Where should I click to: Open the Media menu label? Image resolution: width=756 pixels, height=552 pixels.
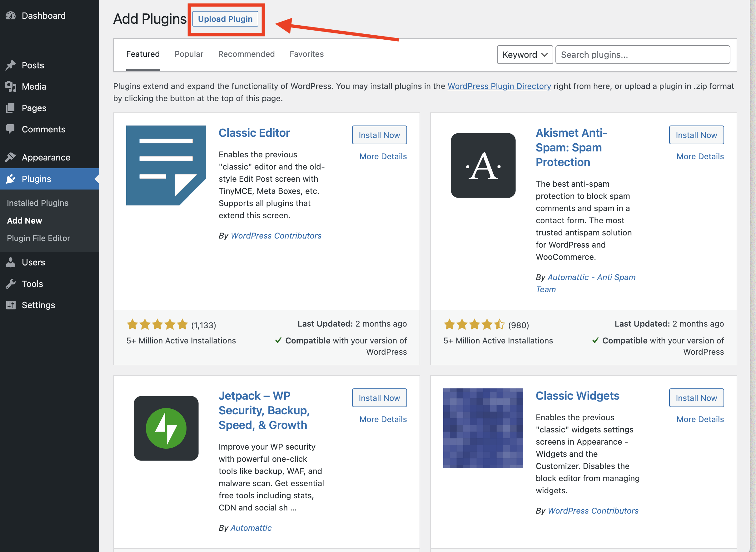(34, 86)
